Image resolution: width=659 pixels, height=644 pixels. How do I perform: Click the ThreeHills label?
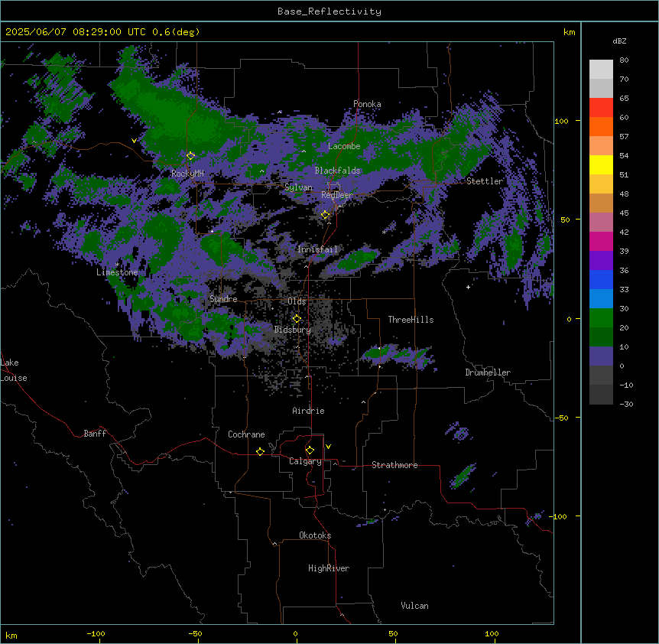(411, 320)
